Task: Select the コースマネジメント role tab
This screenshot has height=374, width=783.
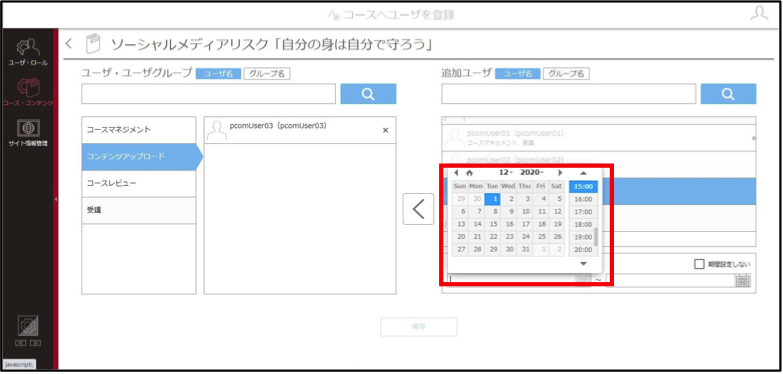Action: [x=139, y=130]
